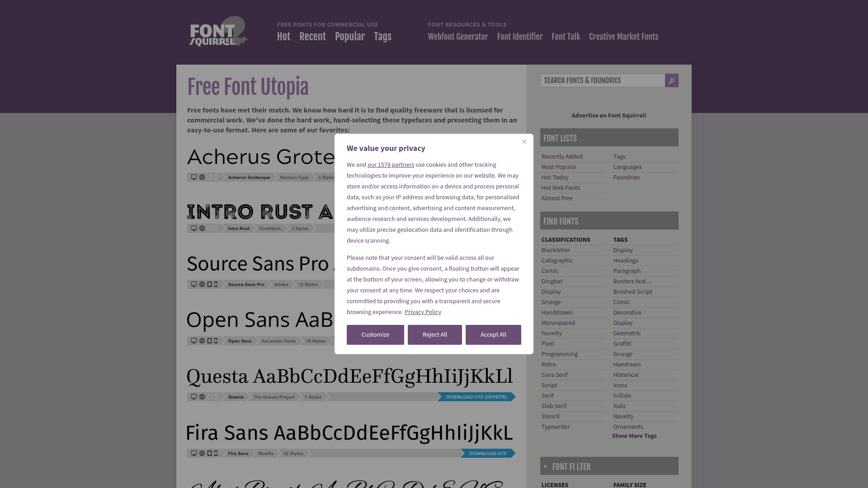
Task: Click webfont globe icon in Acherus Grotesque row
Action: [202, 177]
